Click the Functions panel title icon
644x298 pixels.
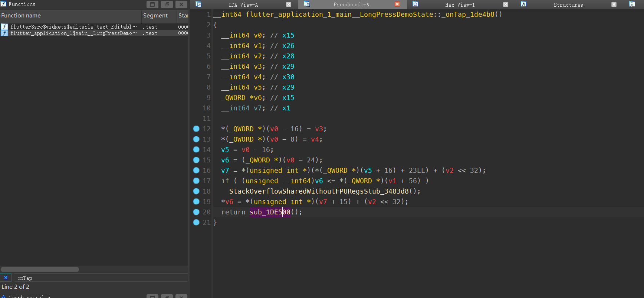click(x=3, y=4)
